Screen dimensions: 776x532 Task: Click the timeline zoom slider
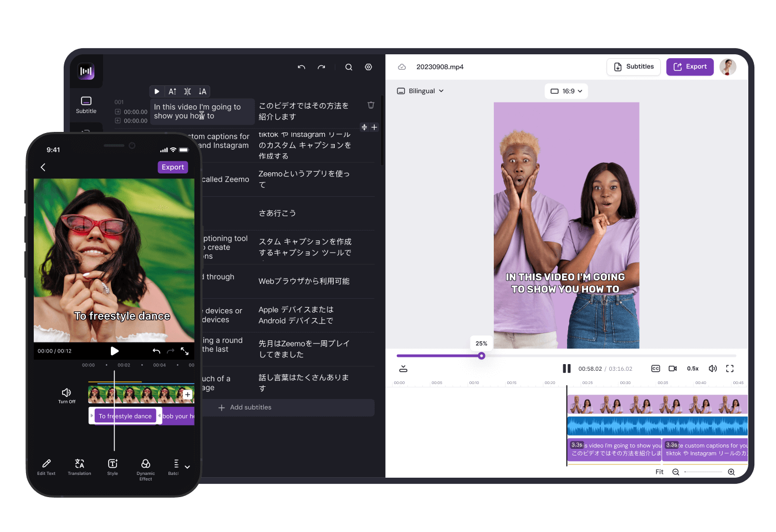[x=703, y=472]
